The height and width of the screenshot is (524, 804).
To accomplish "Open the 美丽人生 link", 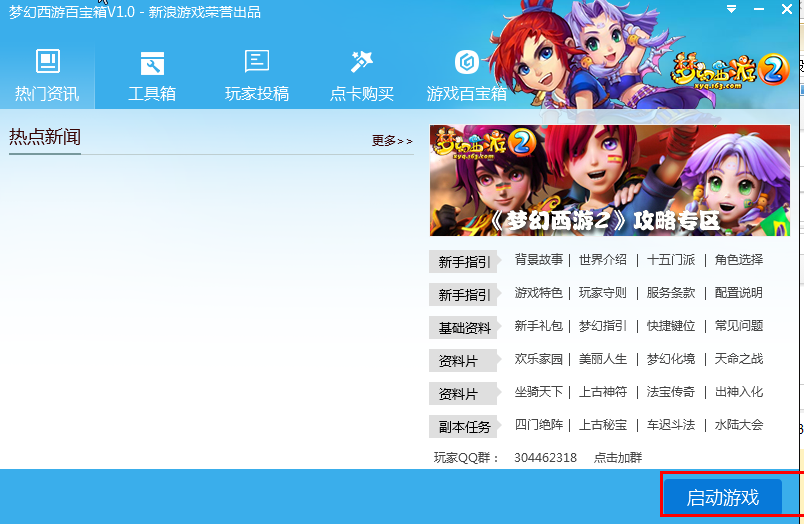I will (x=602, y=359).
